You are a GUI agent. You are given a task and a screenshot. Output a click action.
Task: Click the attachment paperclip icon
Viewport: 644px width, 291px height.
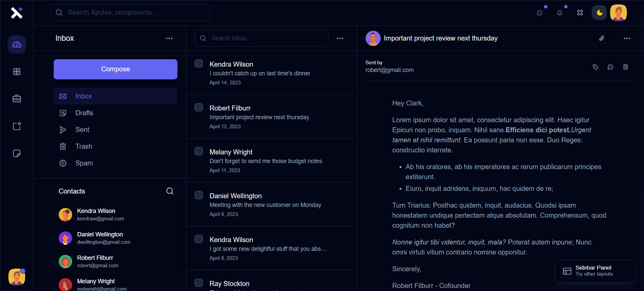coord(601,39)
